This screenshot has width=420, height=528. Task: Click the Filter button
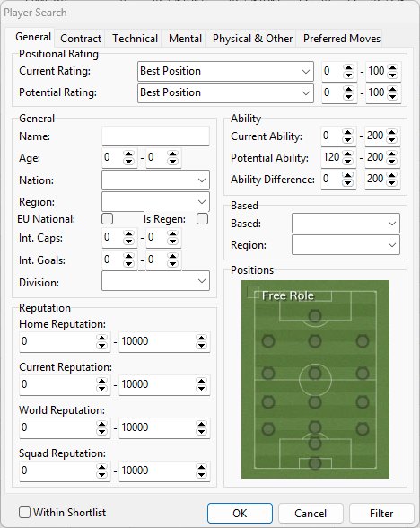[381, 514]
